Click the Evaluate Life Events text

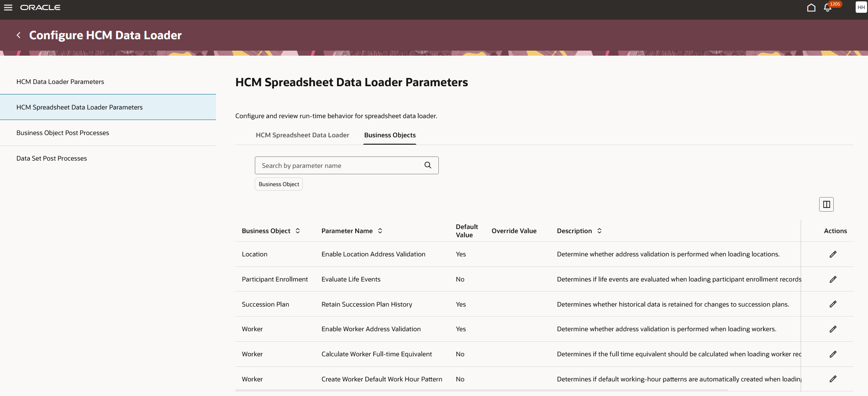pyautogui.click(x=351, y=279)
